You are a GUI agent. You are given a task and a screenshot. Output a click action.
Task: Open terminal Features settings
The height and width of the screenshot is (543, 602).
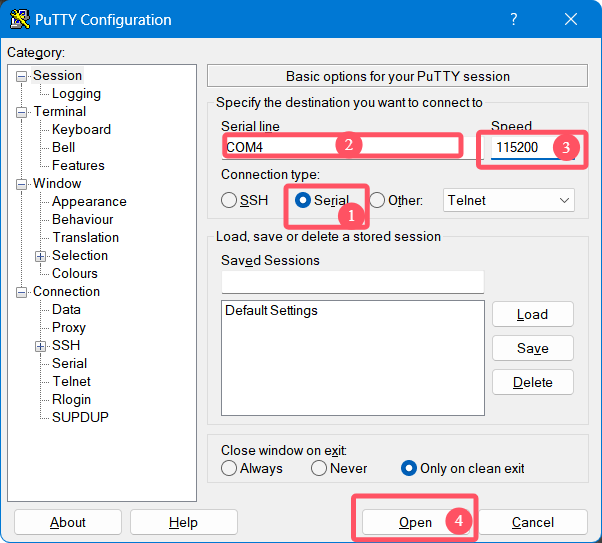[78, 166]
